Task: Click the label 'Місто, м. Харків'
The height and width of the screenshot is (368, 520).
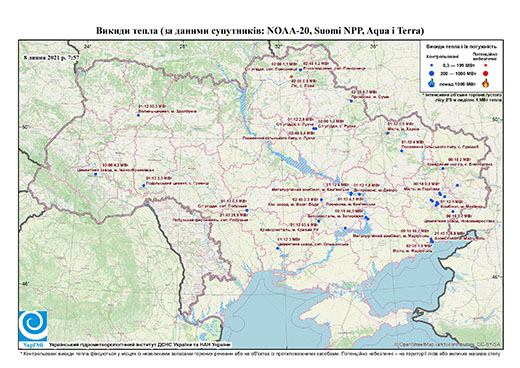Action: pyautogui.click(x=403, y=129)
